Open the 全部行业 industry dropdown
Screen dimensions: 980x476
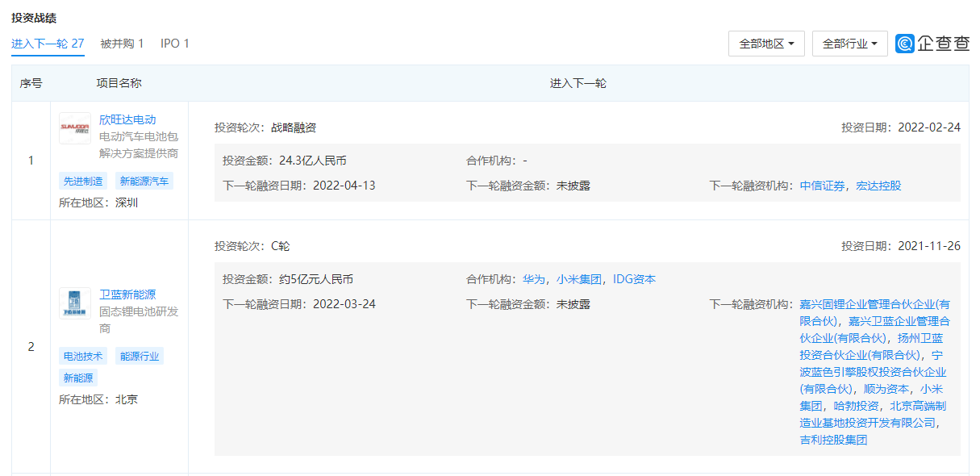click(849, 44)
